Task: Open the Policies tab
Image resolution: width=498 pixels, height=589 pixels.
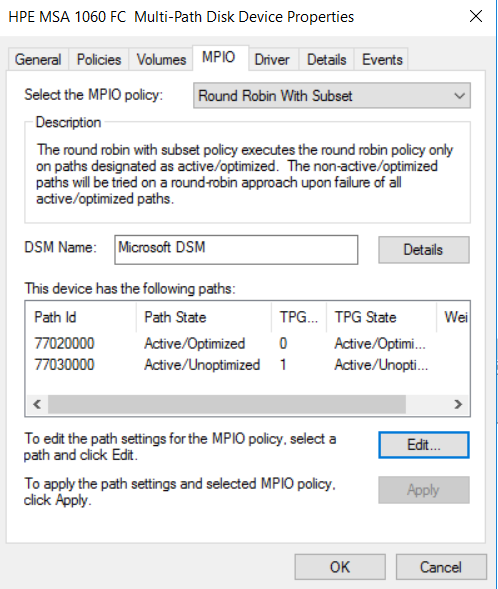Action: 99,59
